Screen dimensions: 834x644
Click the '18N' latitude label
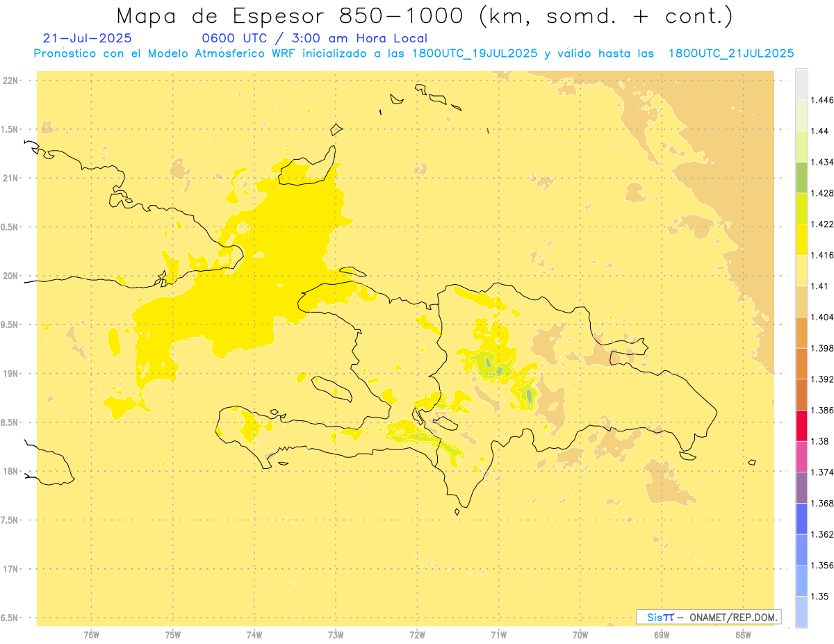[12, 472]
